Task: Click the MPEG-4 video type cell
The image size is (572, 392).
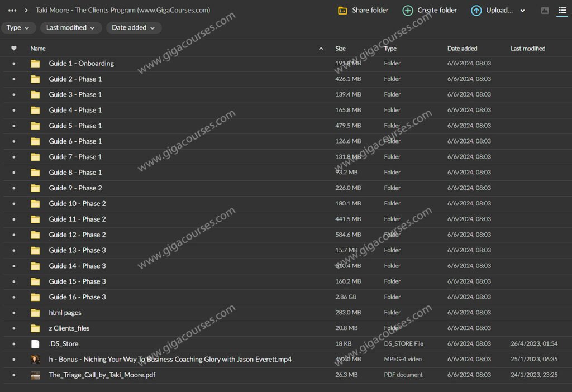Action: click(403, 360)
